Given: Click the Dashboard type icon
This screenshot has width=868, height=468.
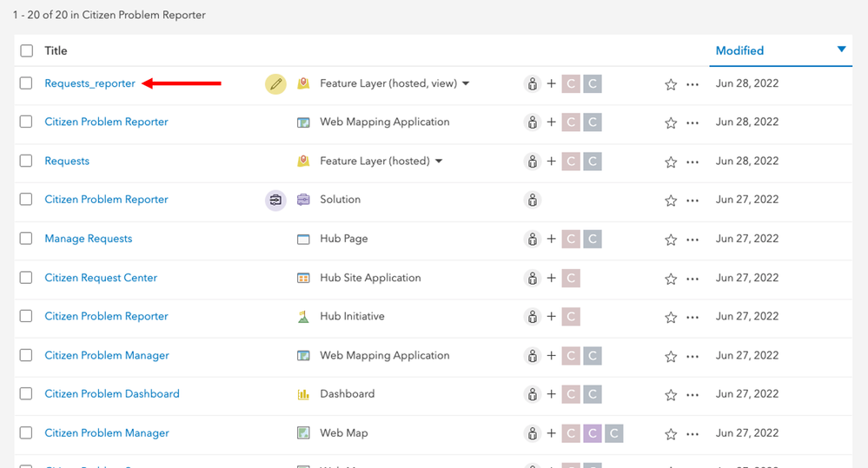Looking at the screenshot, I should pos(303,394).
